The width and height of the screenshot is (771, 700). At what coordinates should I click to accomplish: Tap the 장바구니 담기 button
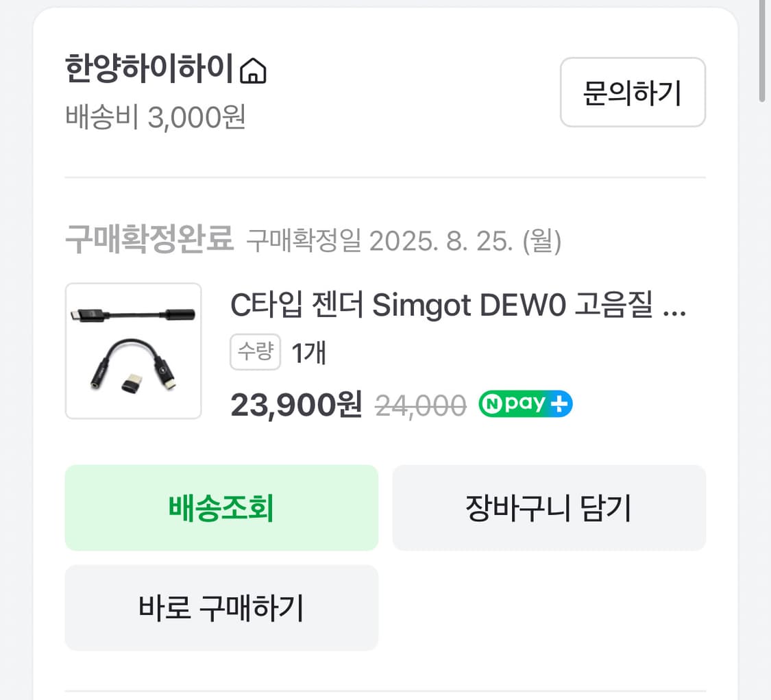[x=548, y=508]
